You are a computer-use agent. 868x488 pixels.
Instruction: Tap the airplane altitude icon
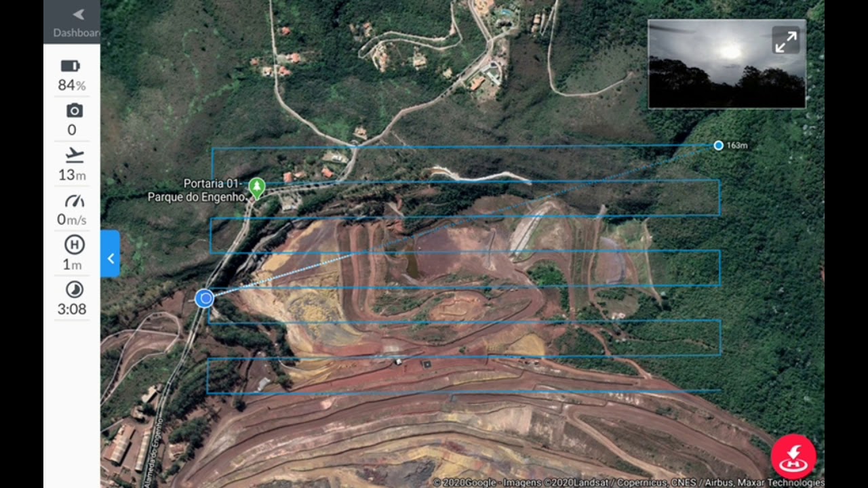click(x=74, y=156)
